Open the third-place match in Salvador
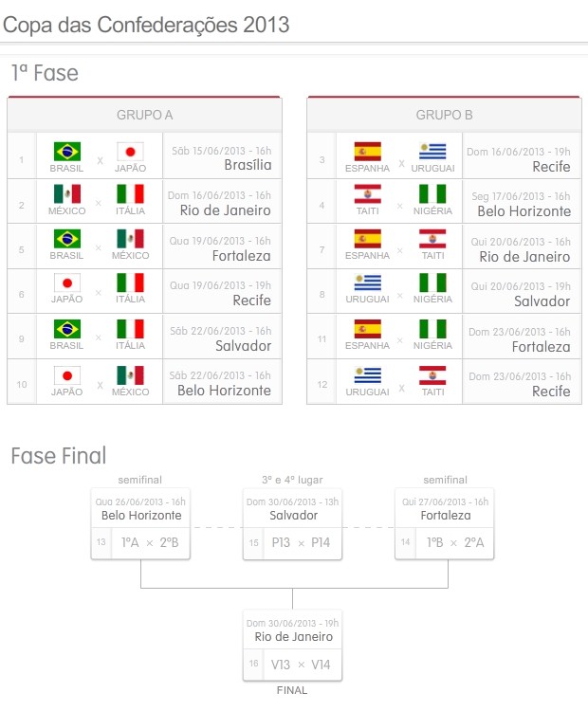Screen dimensions: 588x711 292,523
